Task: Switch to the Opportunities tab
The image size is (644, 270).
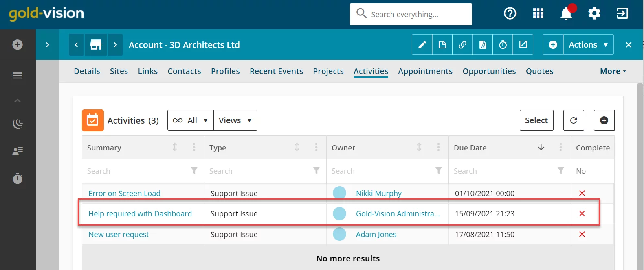Action: (x=489, y=71)
